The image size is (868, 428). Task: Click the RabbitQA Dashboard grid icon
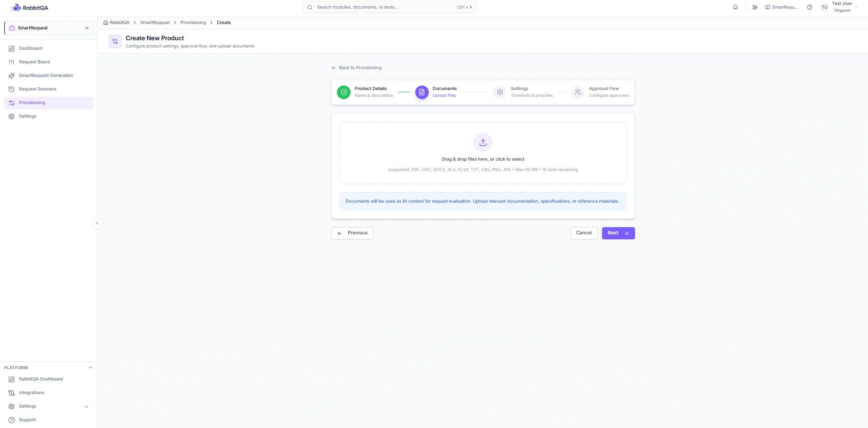coord(12,379)
